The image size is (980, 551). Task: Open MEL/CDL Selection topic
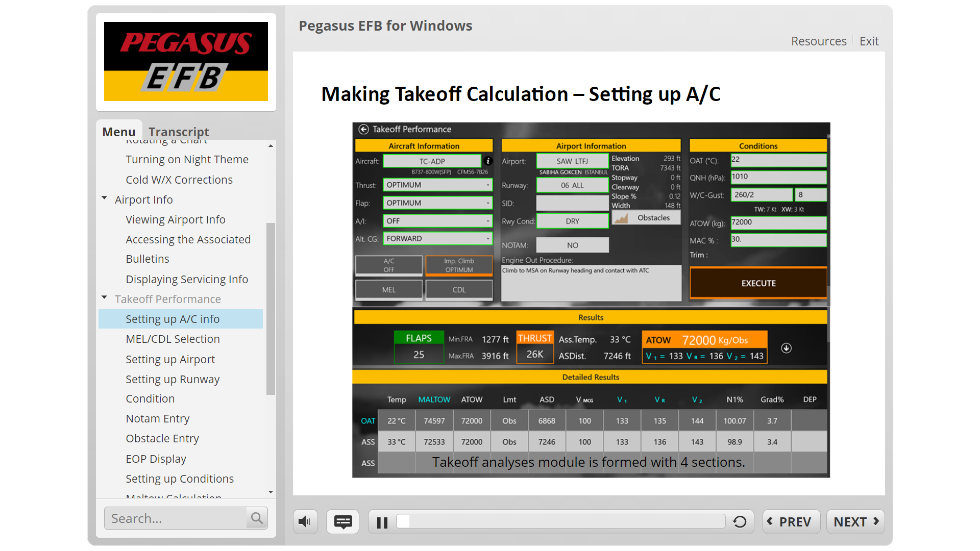coord(173,339)
